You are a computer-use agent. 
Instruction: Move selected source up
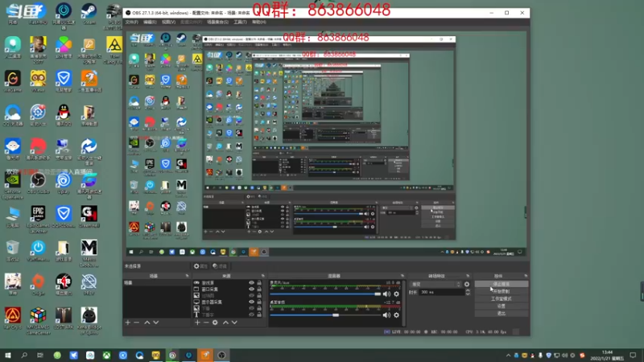pyautogui.click(x=225, y=323)
